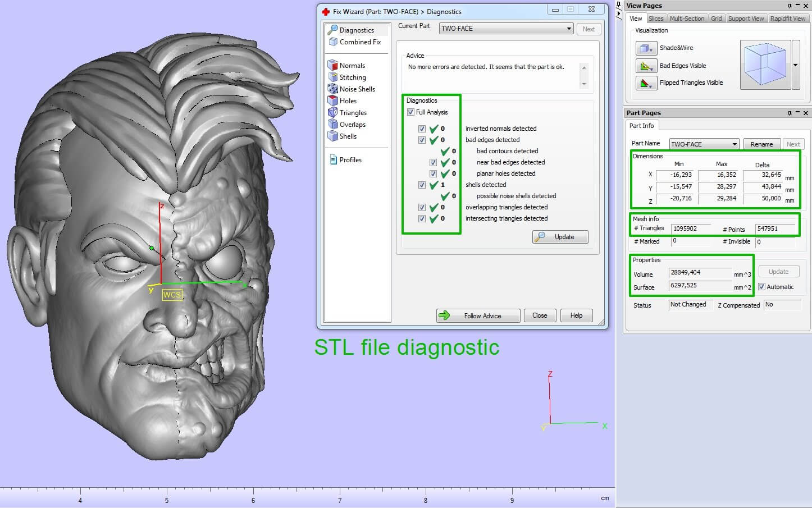Click the Advice text scrollbar down arrow
This screenshot has width=812, height=508.
(584, 84)
